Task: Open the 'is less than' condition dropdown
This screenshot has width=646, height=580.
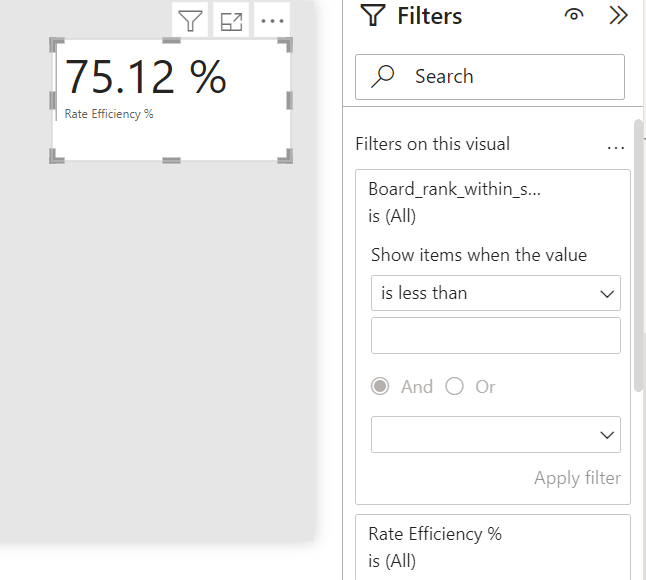Action: [x=496, y=293]
